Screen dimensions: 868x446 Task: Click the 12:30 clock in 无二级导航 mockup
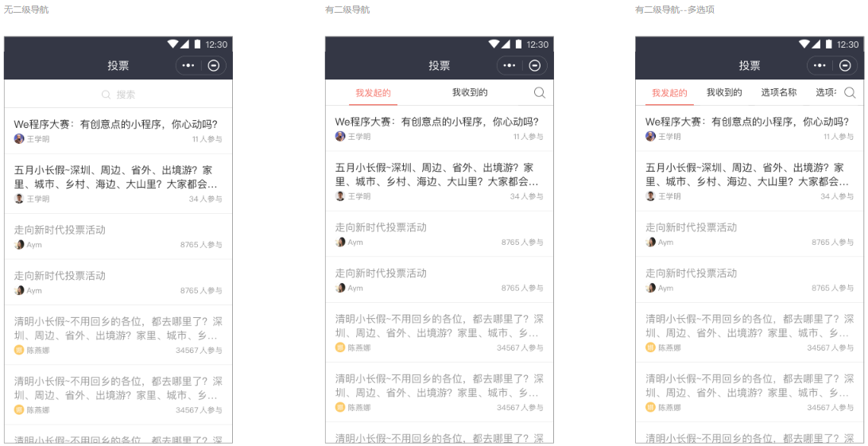click(x=216, y=45)
